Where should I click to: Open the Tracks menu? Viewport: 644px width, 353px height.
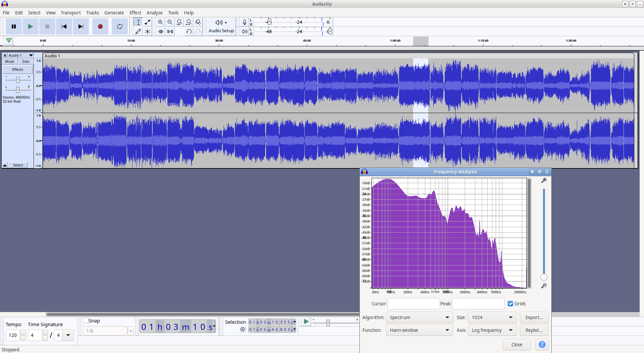tap(93, 13)
